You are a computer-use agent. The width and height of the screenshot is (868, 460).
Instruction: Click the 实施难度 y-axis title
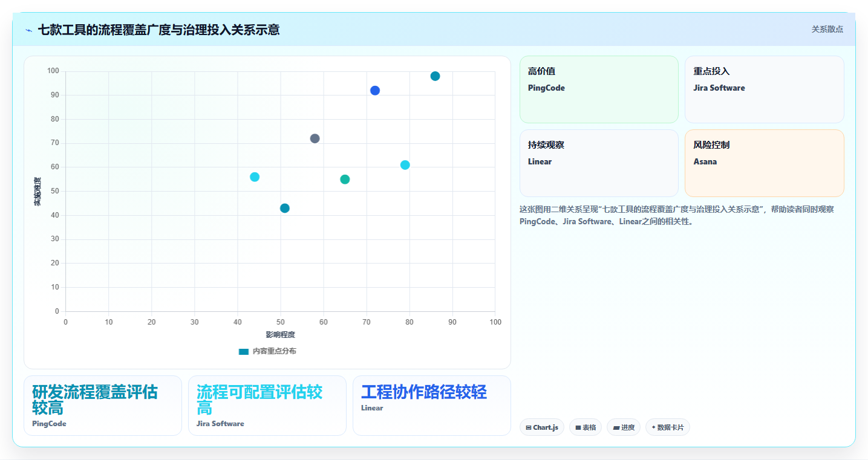(37, 192)
